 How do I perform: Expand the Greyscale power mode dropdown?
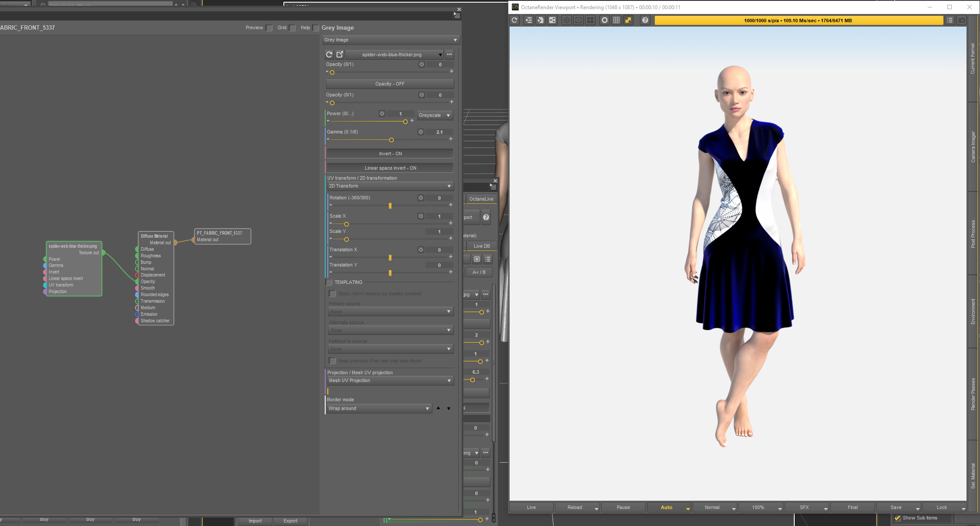435,116
